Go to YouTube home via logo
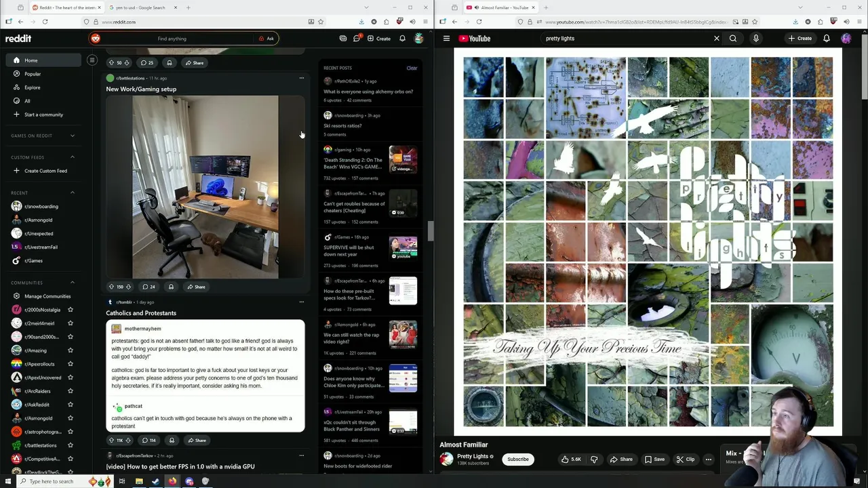The width and height of the screenshot is (868, 488). 475,39
